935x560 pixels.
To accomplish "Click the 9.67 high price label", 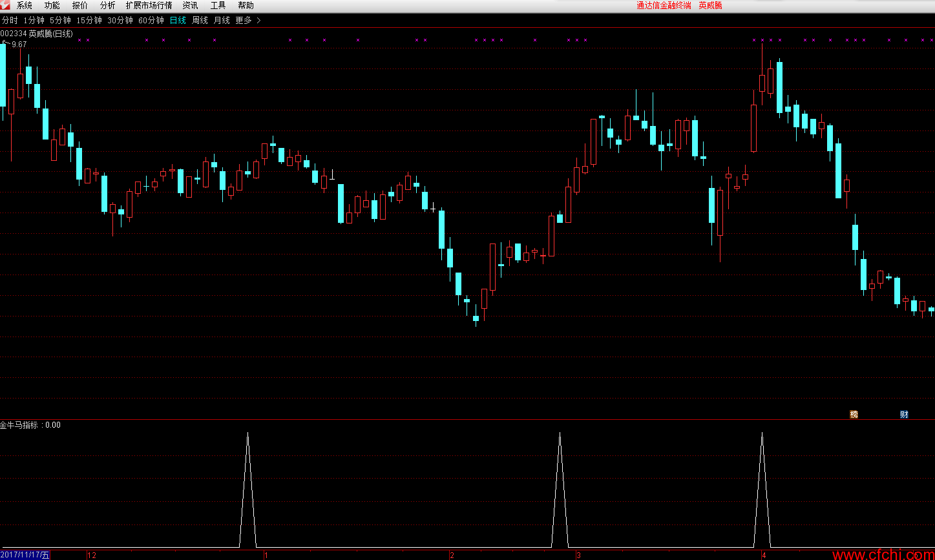I will (x=19, y=45).
